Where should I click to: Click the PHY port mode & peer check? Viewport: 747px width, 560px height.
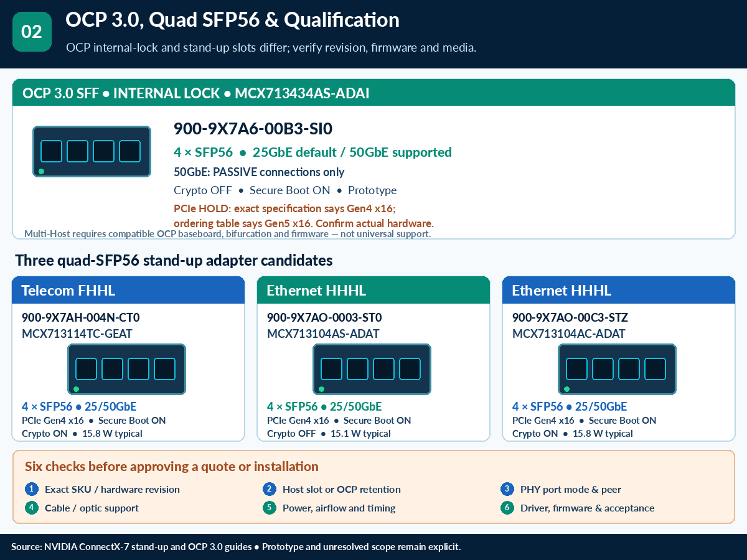(x=571, y=490)
